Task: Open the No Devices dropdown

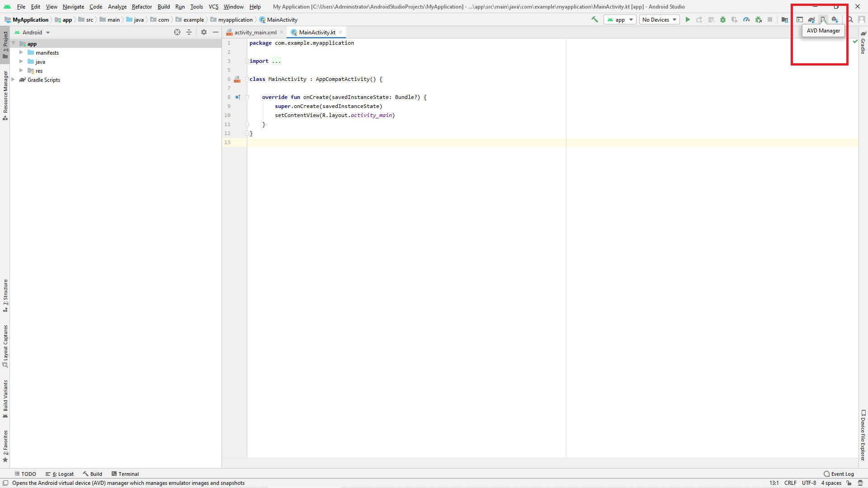Action: click(659, 19)
